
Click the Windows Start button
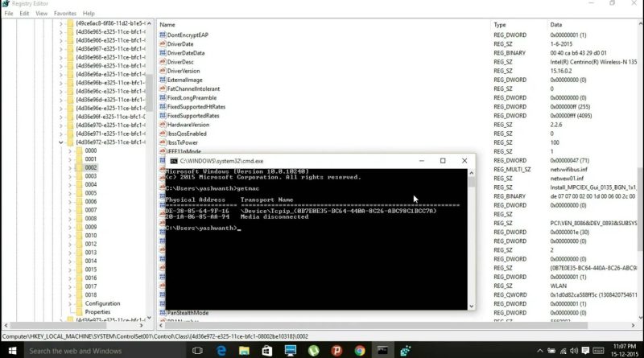12,351
